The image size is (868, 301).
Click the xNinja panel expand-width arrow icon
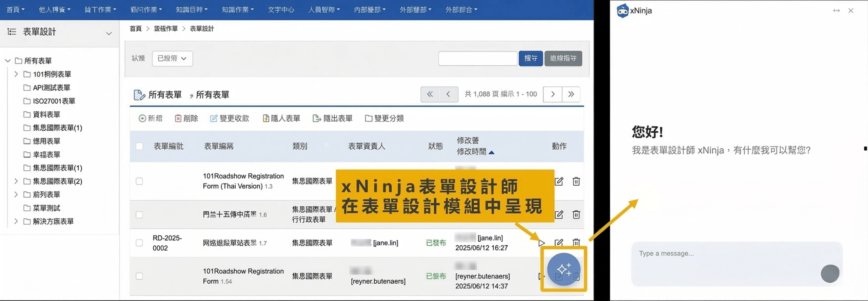[x=836, y=11]
